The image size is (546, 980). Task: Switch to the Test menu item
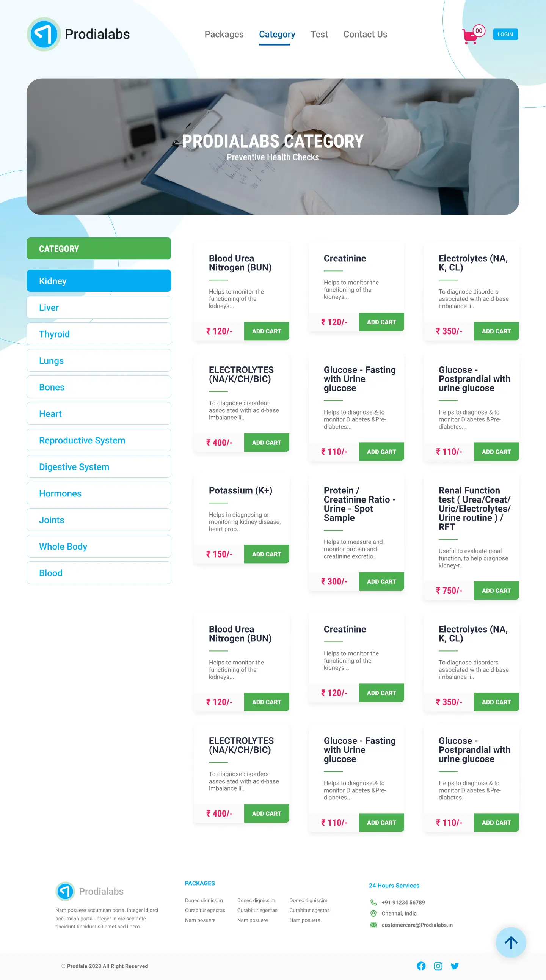(x=318, y=34)
